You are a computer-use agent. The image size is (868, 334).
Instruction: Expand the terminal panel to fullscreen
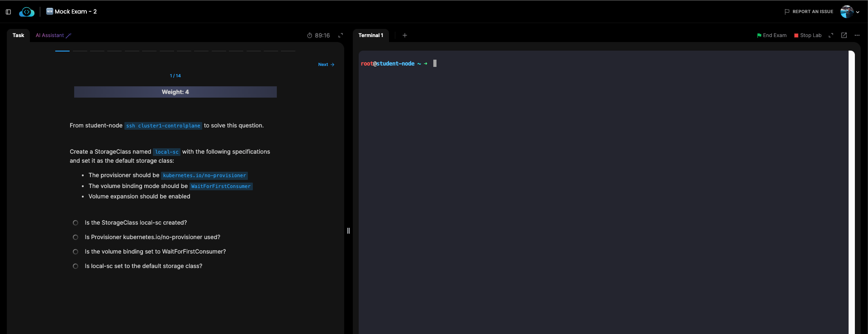click(x=831, y=35)
